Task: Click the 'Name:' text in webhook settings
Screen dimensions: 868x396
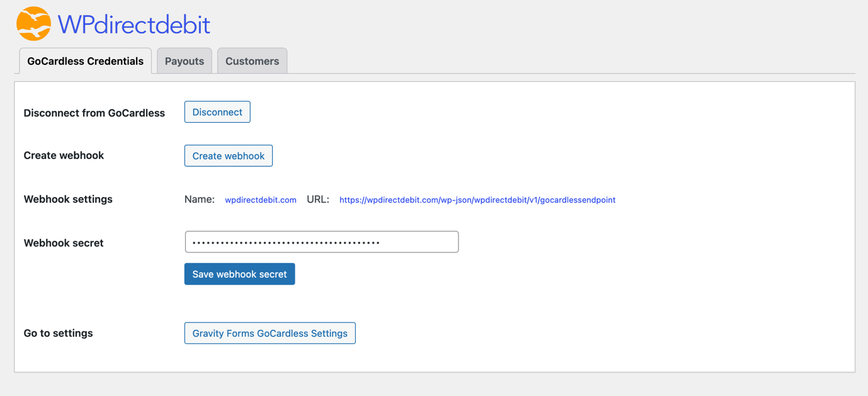Action: point(200,200)
